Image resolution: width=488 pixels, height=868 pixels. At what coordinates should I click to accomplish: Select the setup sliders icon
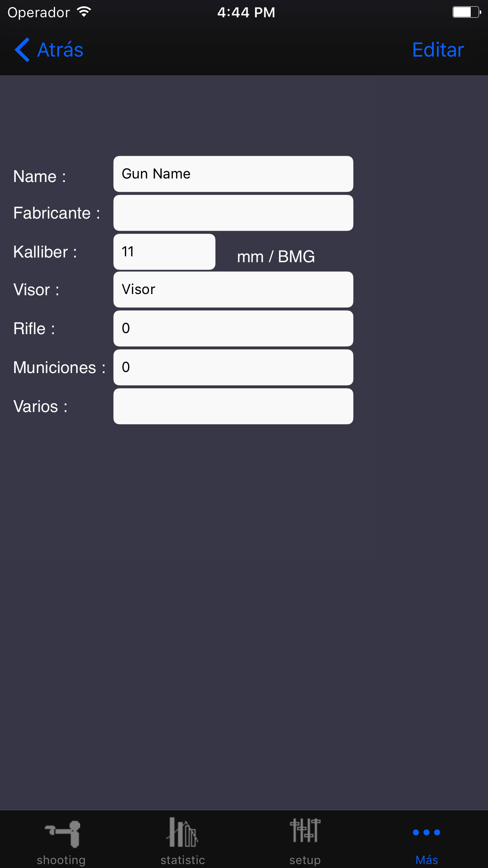pos(305,830)
